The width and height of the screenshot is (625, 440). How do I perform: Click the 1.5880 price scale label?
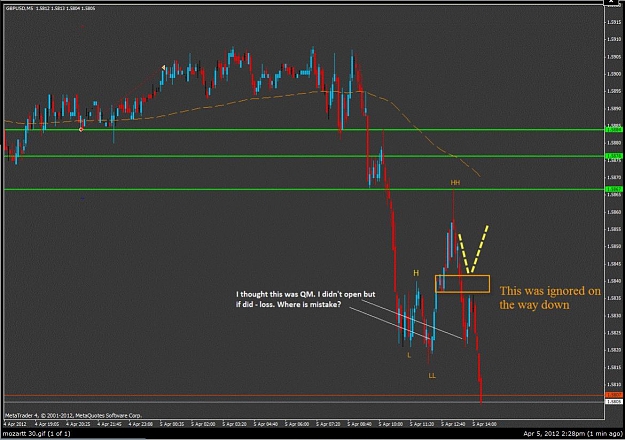click(x=614, y=143)
